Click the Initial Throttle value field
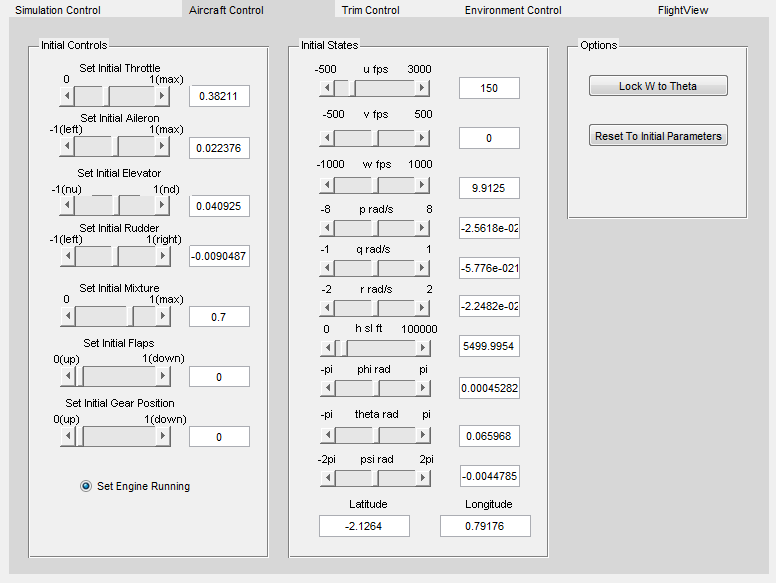The image size is (776, 583). pos(219,97)
